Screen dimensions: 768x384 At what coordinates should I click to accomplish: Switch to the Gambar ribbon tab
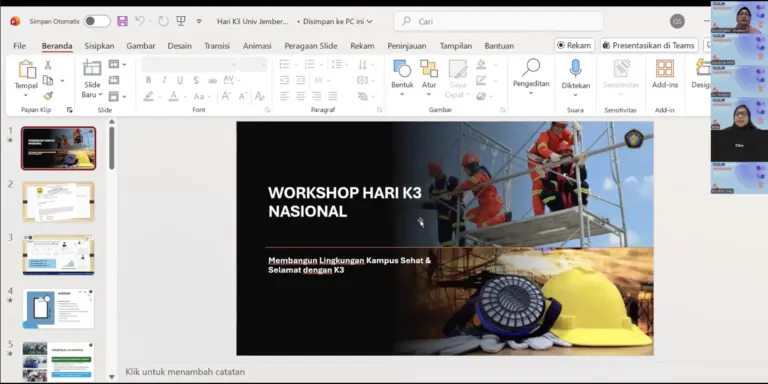(141, 46)
